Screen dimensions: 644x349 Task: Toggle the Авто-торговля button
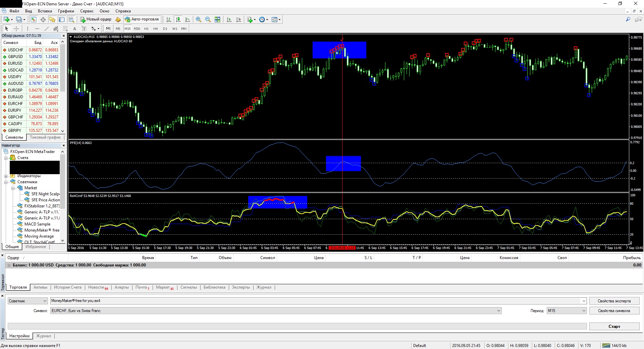coord(142,19)
